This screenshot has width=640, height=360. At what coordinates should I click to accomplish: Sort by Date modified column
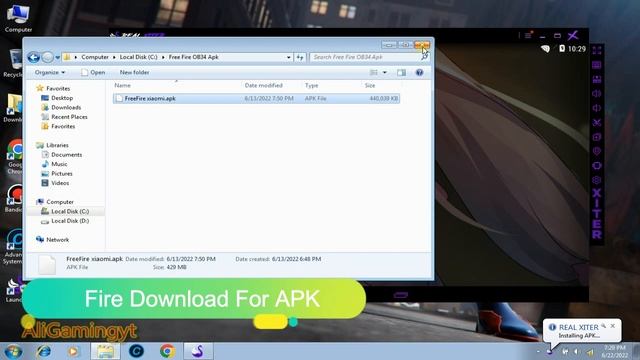click(x=264, y=85)
